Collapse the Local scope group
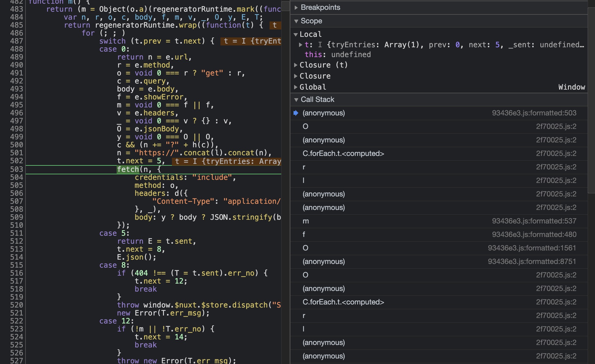 pos(310,34)
